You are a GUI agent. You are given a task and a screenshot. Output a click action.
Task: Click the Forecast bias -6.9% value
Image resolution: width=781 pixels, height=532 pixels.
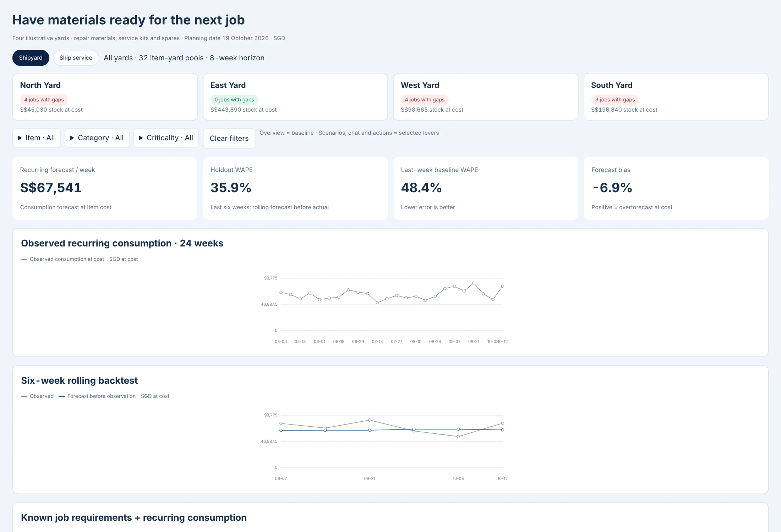pyautogui.click(x=612, y=188)
